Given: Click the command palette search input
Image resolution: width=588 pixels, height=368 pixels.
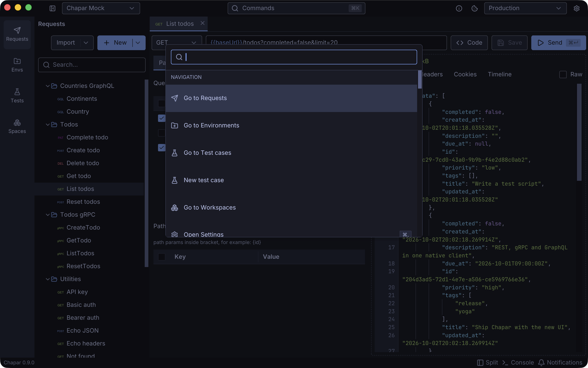Looking at the screenshot, I should pyautogui.click(x=294, y=57).
